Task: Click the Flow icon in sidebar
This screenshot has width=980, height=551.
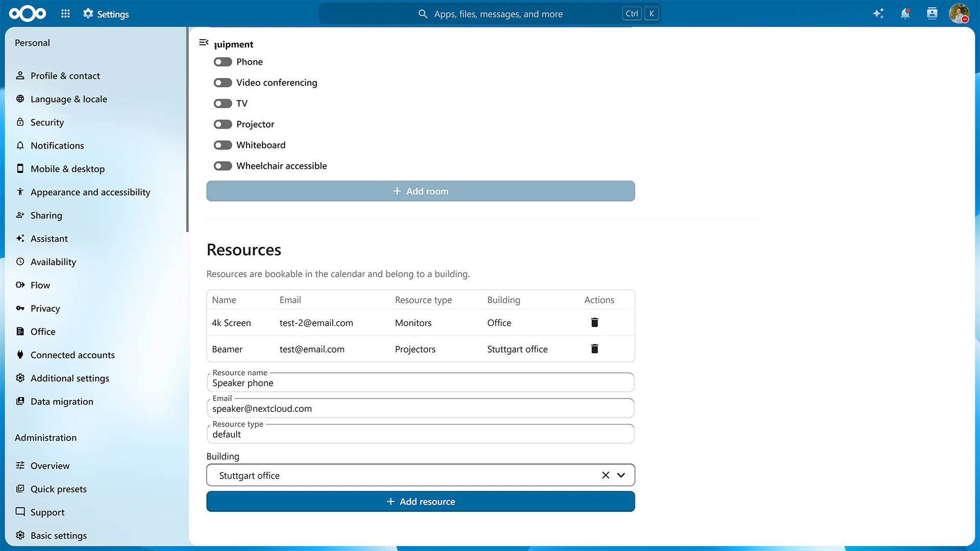Action: (x=20, y=285)
